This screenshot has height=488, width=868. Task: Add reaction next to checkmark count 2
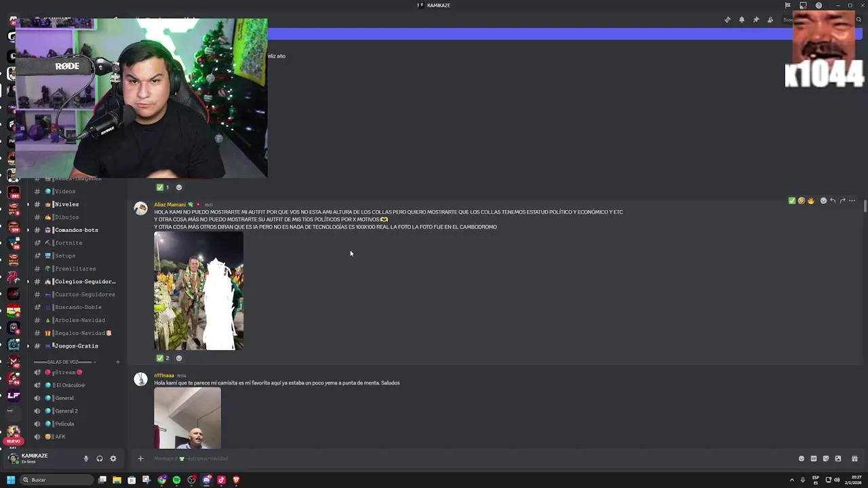[x=179, y=358]
